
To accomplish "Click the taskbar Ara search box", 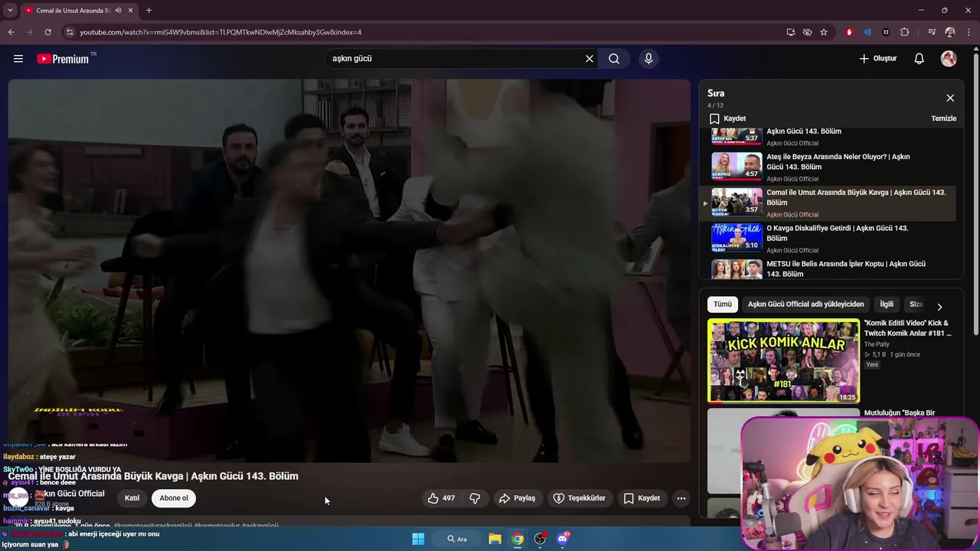I will coord(457,539).
